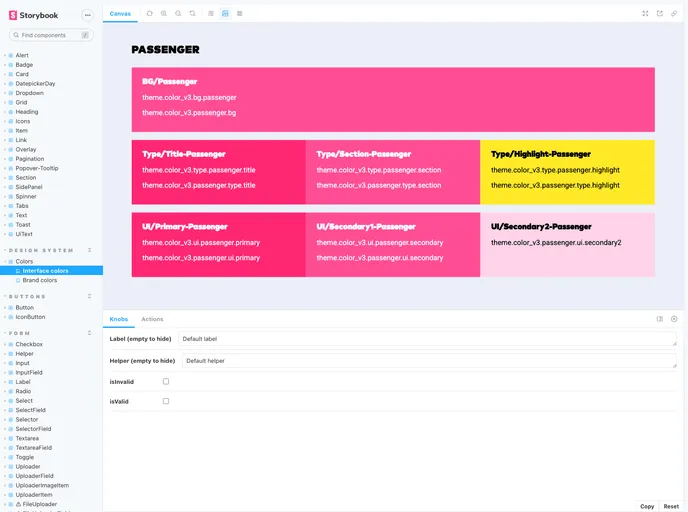Viewport: 688px width, 512px height.
Task: Click the Uploader component icon
Action: [11, 466]
